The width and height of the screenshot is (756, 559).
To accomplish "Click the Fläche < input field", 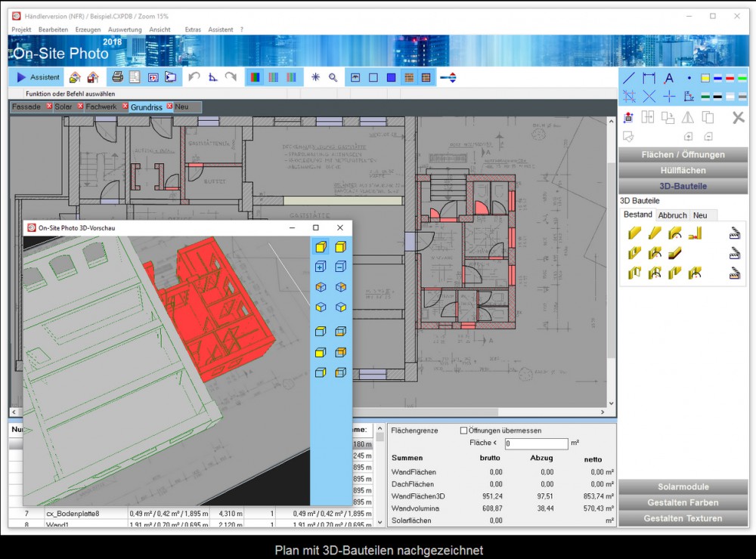I will (x=536, y=443).
